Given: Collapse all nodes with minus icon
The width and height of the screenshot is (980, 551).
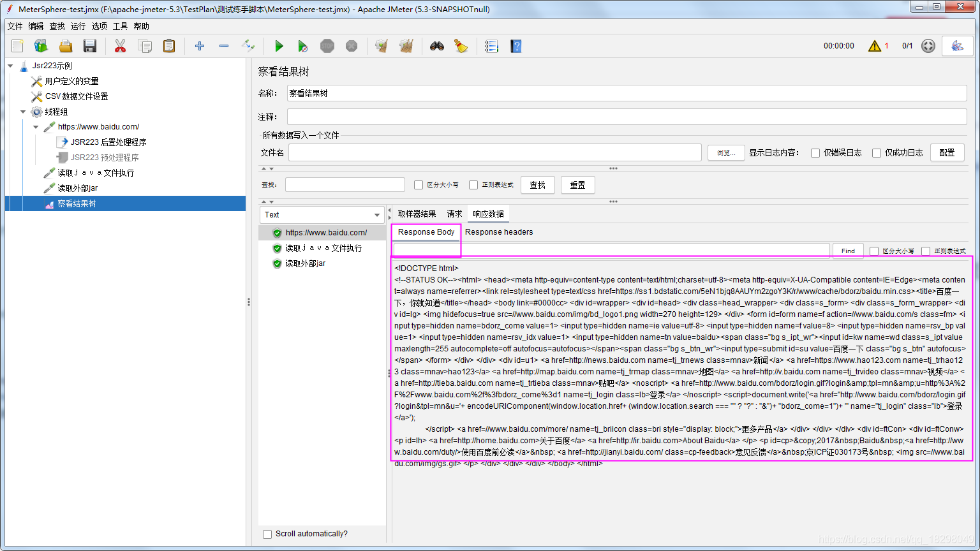Looking at the screenshot, I should coord(224,46).
